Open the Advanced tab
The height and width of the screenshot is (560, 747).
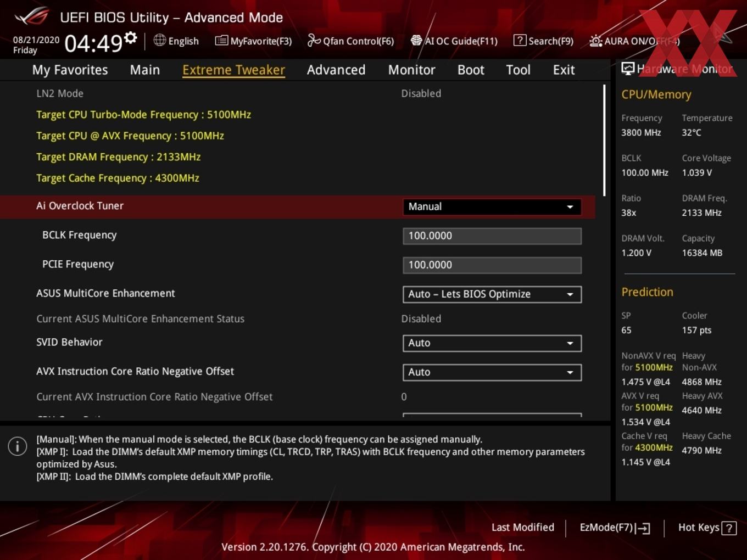[x=336, y=70]
